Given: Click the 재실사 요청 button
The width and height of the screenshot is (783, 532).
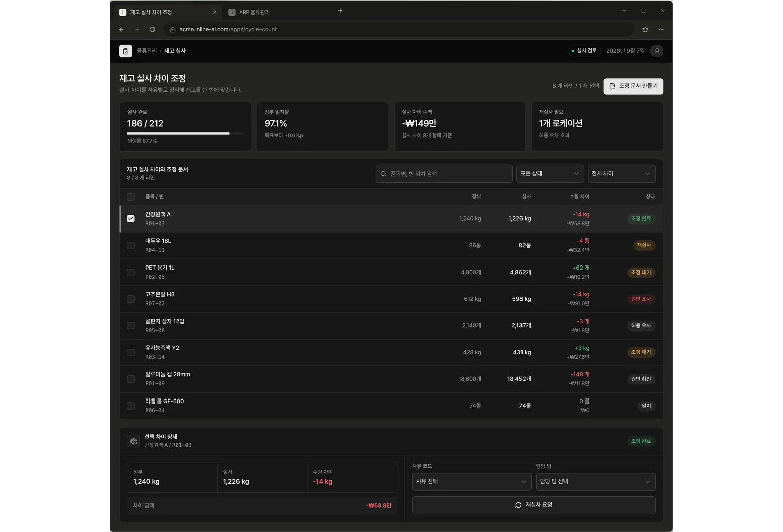Looking at the screenshot, I should (x=534, y=505).
